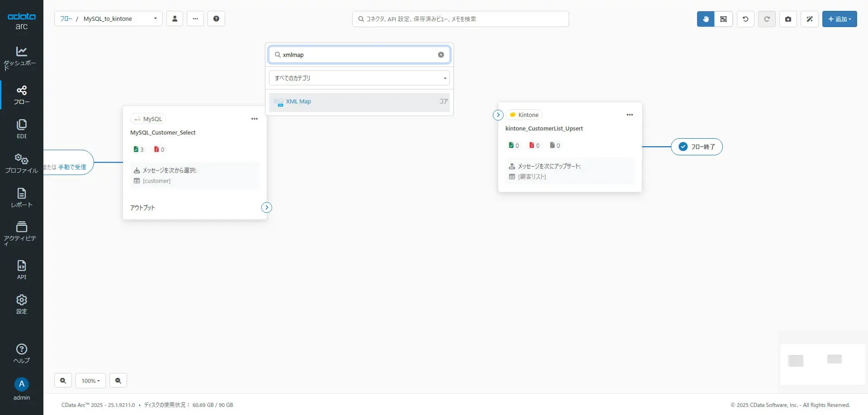The width and height of the screenshot is (868, 415).
Task: Open the 100% zoom level dropdown
Action: click(90, 381)
